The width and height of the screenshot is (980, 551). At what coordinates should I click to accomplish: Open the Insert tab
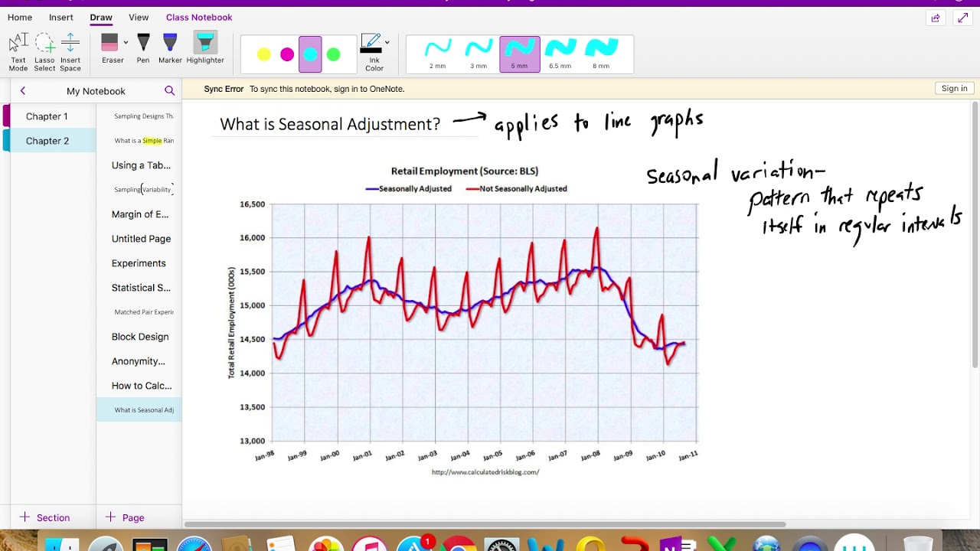coord(61,17)
